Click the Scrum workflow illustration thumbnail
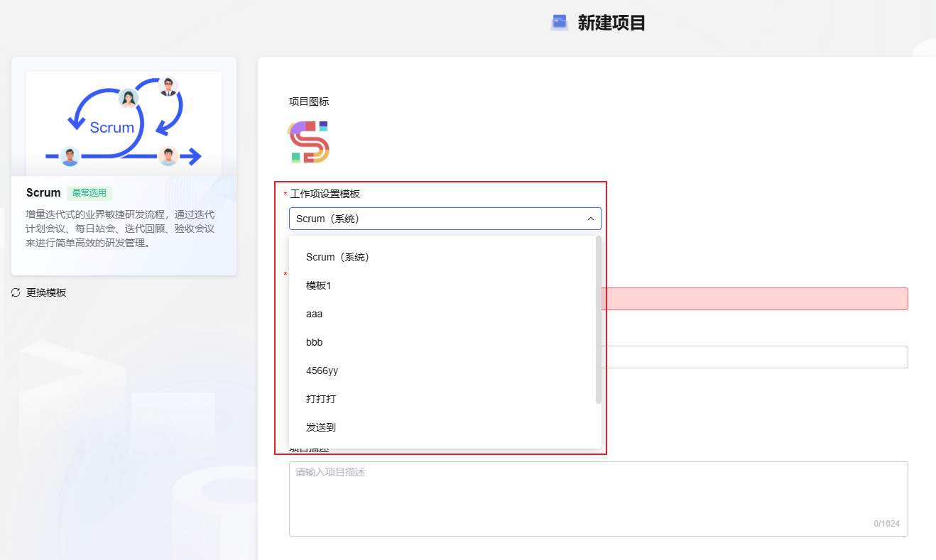Image resolution: width=936 pixels, height=560 pixels. tap(124, 123)
